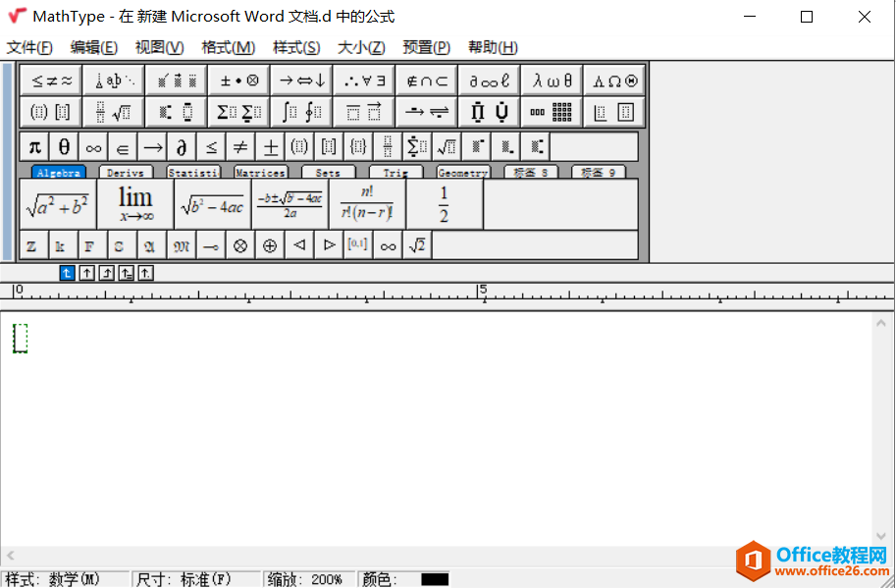The height and width of the screenshot is (588, 896).
Task: Insert the not-equal sign from small bar
Action: (240, 147)
